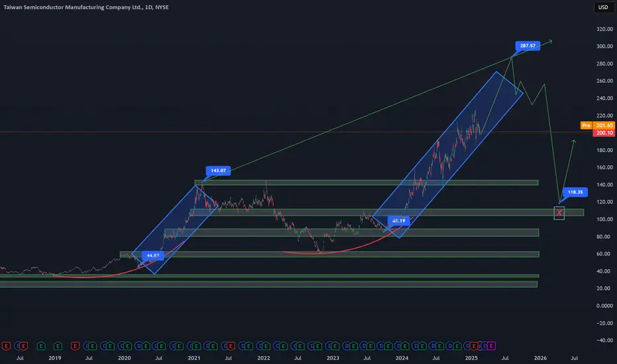Select the 143.07 price label callout
This screenshot has width=617, height=364.
(x=218, y=170)
